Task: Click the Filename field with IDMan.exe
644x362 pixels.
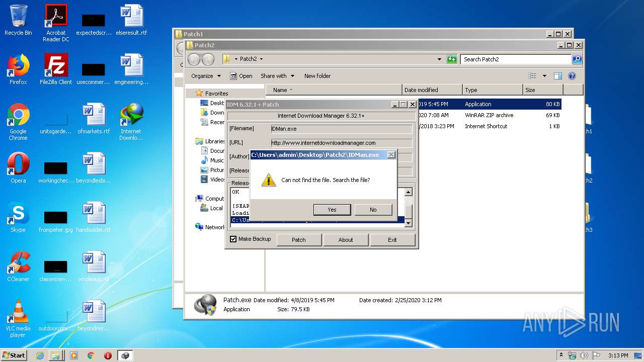Action: tap(341, 129)
